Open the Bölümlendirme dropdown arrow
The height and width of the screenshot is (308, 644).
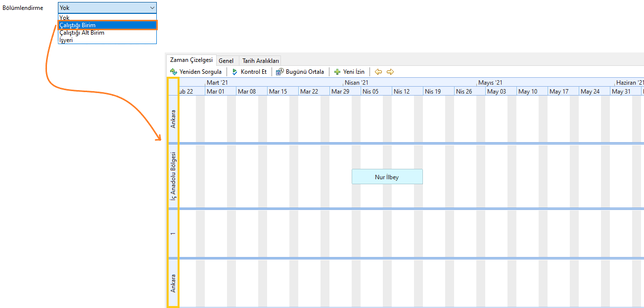152,8
